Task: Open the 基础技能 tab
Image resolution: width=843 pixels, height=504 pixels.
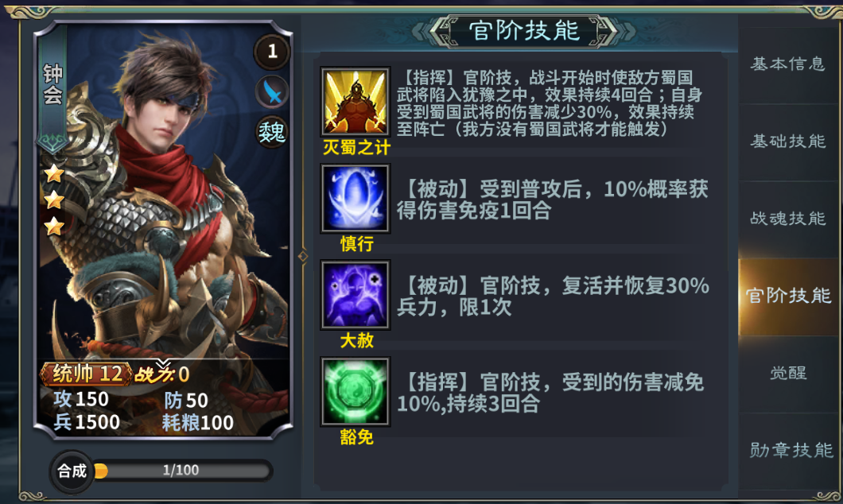Action: [x=787, y=142]
